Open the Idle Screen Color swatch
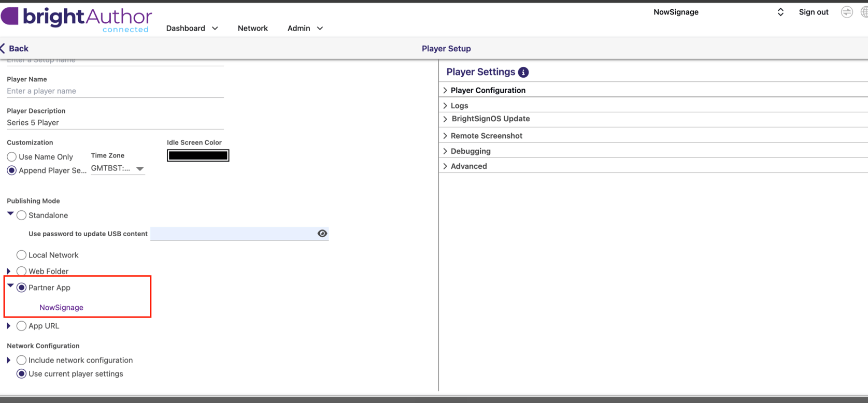Image resolution: width=868 pixels, height=403 pixels. click(x=198, y=155)
